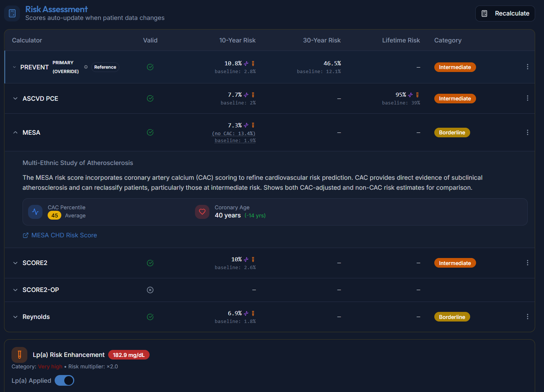Open the PREVENT row three-dot menu
This screenshot has width=544, height=392.
coord(527,67)
